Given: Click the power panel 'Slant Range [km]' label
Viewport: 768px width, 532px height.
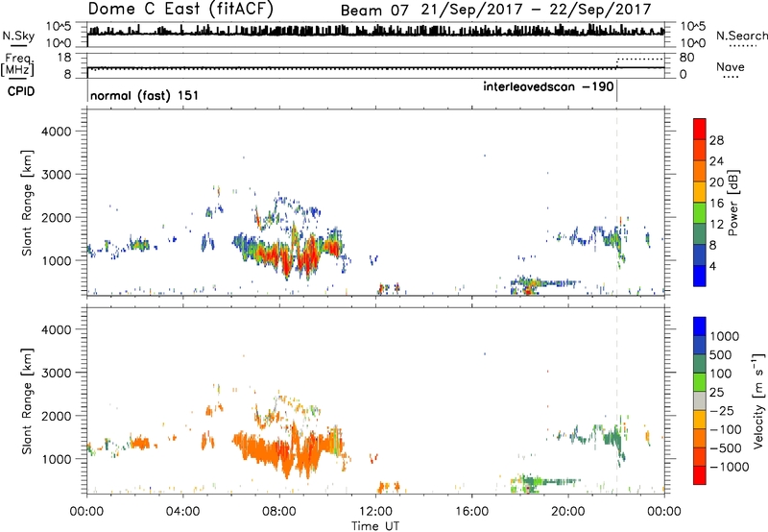Looking at the screenshot, I should pyautogui.click(x=27, y=203).
